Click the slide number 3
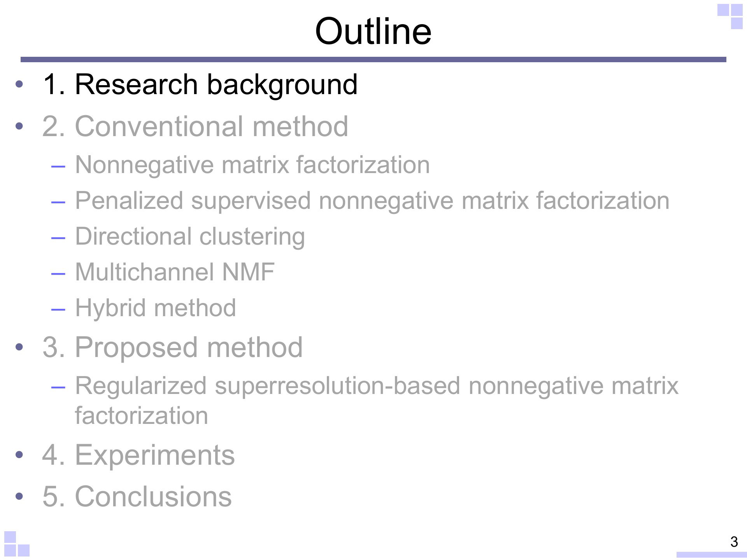The width and height of the screenshot is (747, 560). [734, 541]
